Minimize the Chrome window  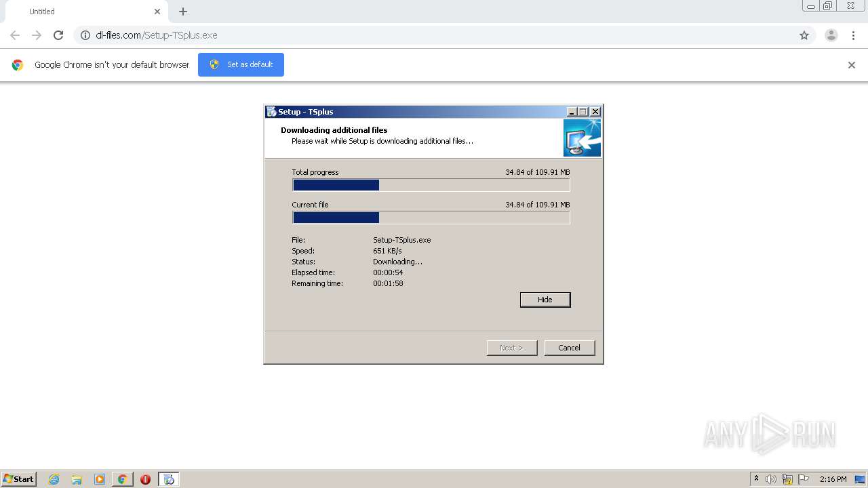(x=811, y=6)
